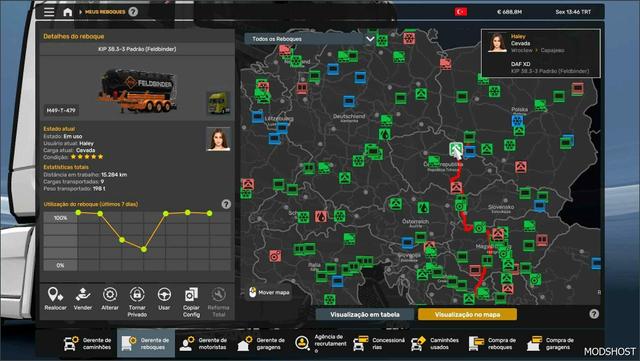Click the Vender trailer icon
The image size is (640, 361).
tap(83, 294)
